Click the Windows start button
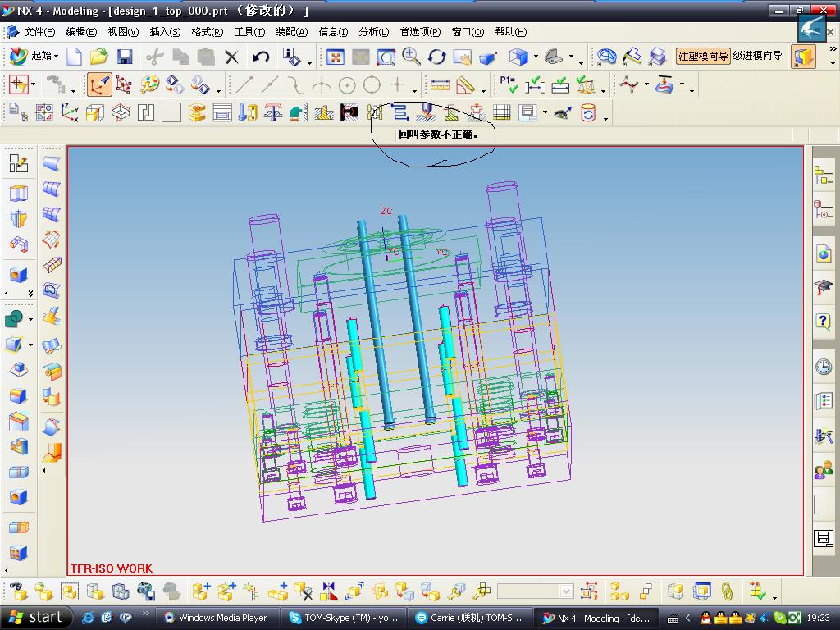The height and width of the screenshot is (630, 840). [37, 618]
